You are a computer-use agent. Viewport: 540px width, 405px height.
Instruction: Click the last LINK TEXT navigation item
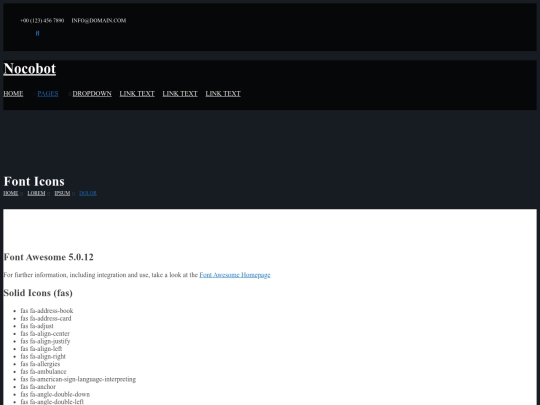[223, 94]
